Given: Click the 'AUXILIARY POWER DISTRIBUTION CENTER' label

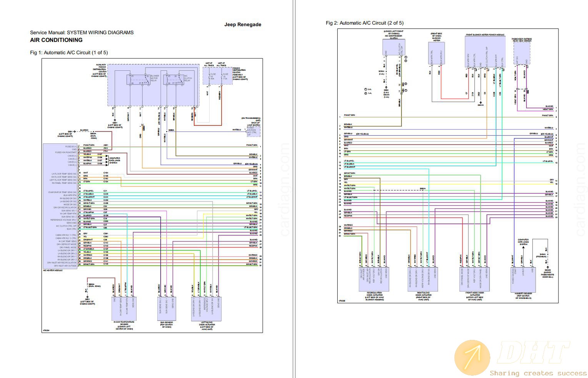Looking at the screenshot, I should [99, 70].
